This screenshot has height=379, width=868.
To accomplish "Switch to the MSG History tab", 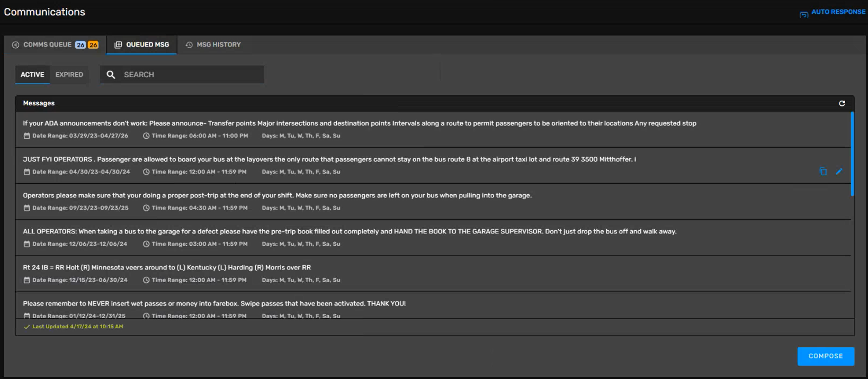I will [x=218, y=45].
